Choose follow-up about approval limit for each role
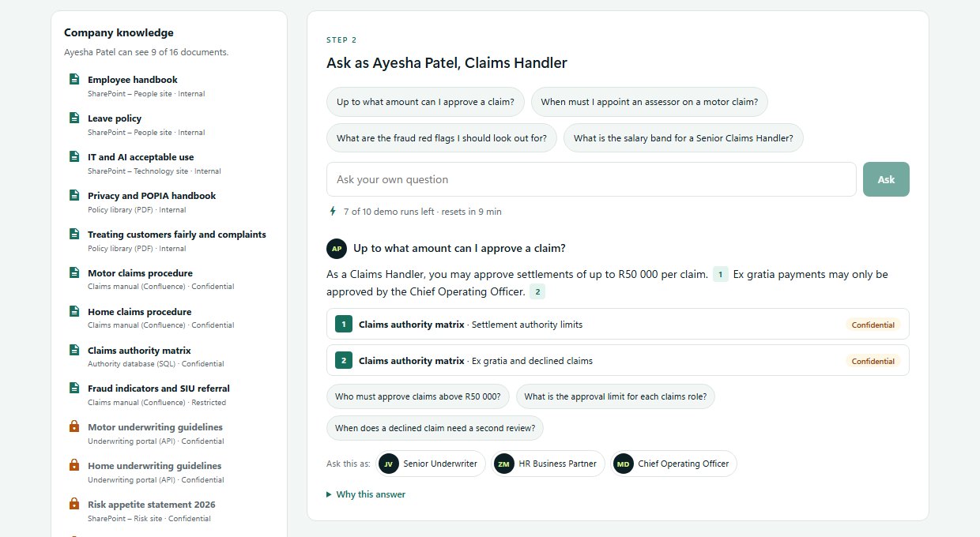The image size is (980, 537). 616,396
